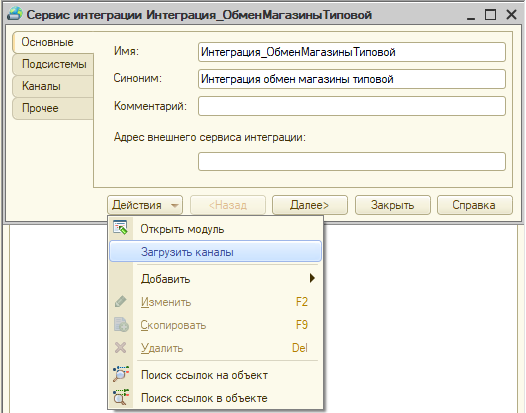This screenshot has width=526, height=413.
Task: Switch to the Основные tab
Action: (x=53, y=42)
